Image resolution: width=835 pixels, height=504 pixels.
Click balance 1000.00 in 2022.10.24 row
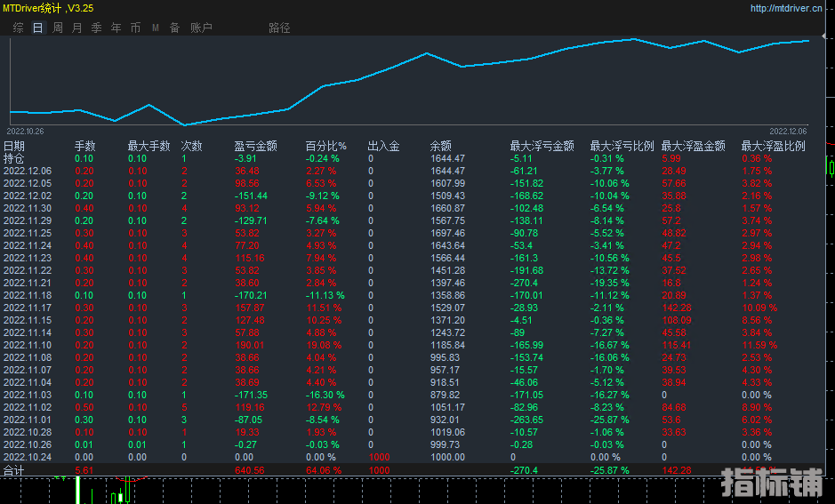tap(448, 457)
